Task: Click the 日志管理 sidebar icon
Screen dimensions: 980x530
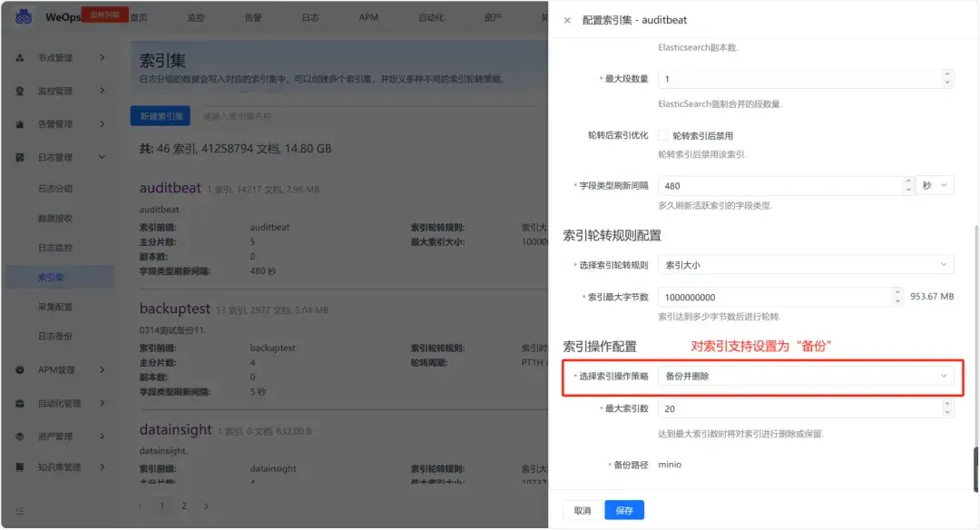Action: 21,156
